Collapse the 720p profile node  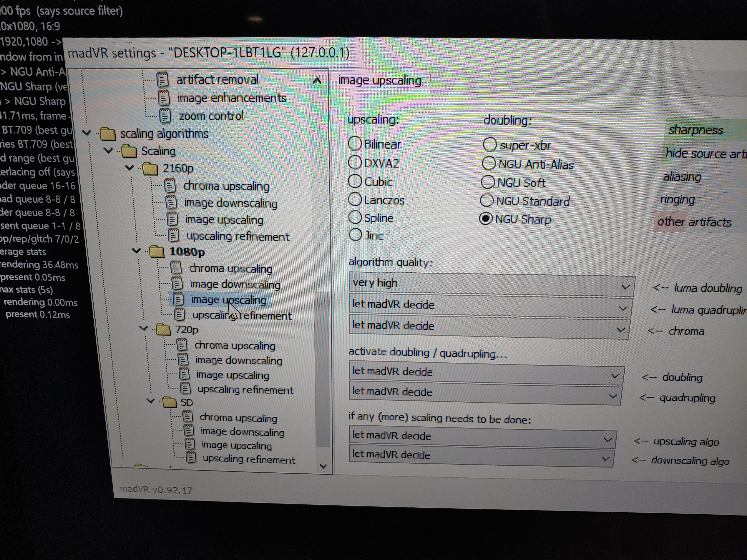pos(144,328)
